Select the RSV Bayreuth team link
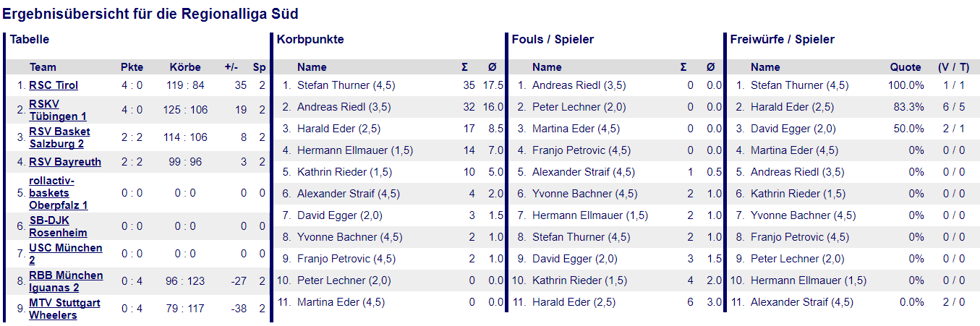Image resolution: width=980 pixels, height=326 pixels. coord(65,162)
